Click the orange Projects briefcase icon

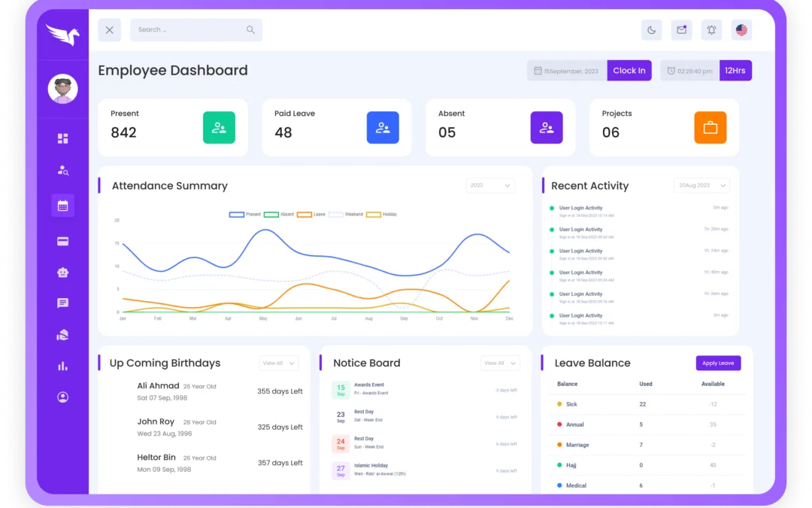tap(710, 128)
